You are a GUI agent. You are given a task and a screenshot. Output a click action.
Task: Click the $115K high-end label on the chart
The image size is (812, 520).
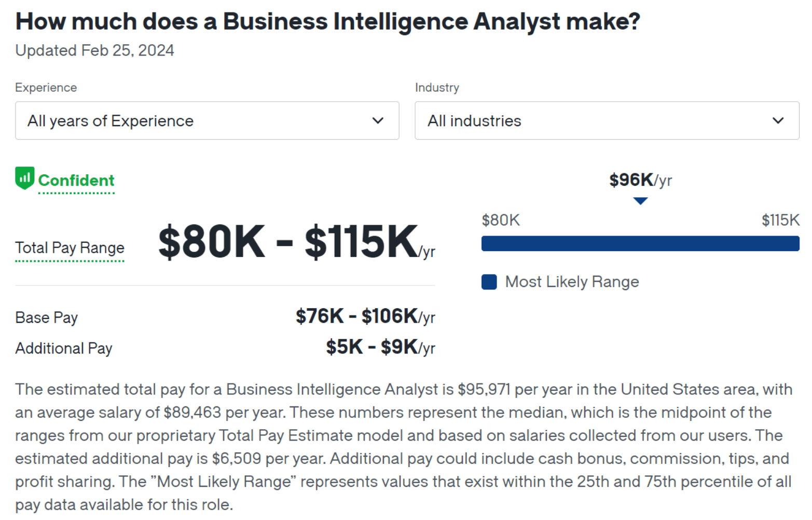[x=780, y=220]
